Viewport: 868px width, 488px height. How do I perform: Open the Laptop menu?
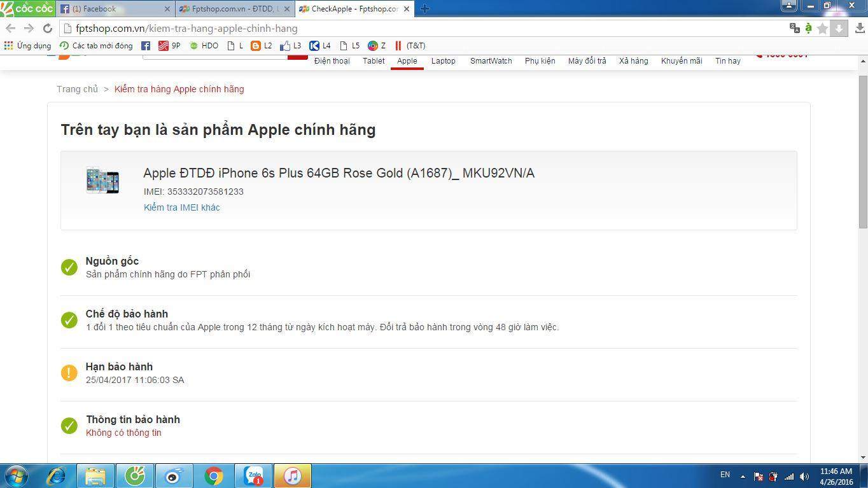(x=443, y=61)
